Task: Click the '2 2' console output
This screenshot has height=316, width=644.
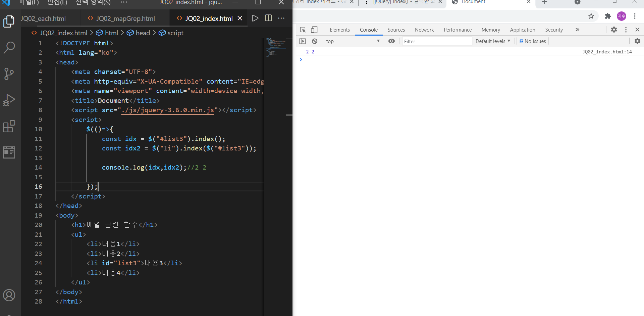Action: coord(310,52)
